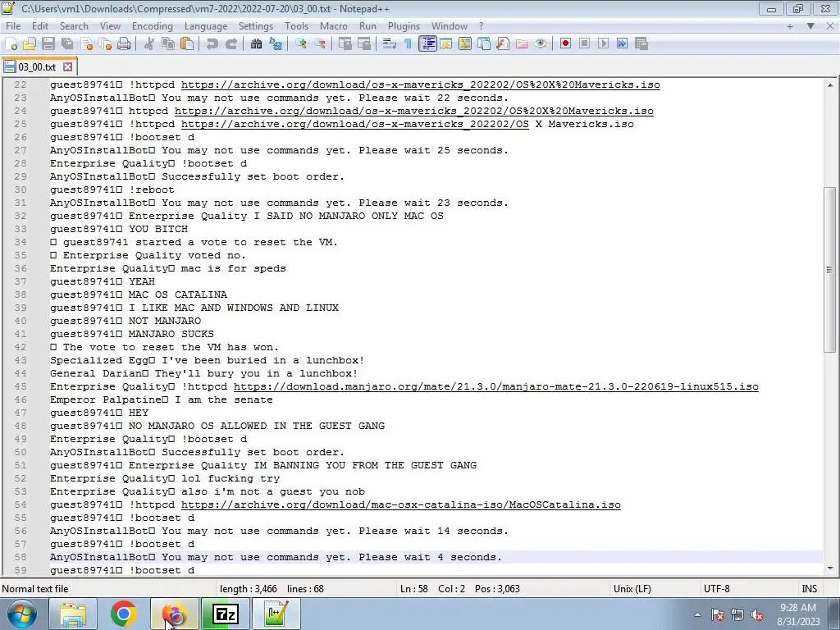
Task: Open the Document List panel icon
Action: pyautogui.click(x=484, y=44)
